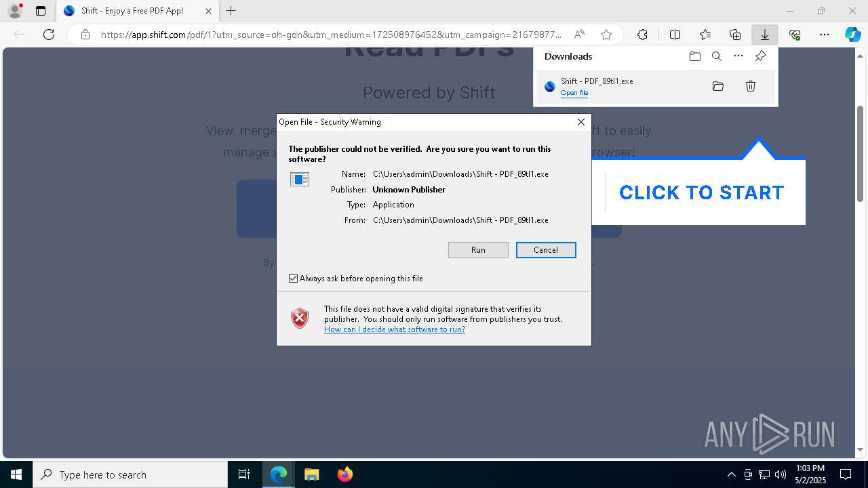Open Browser essentials heart icon
The width and height of the screenshot is (868, 488).
coord(795,35)
